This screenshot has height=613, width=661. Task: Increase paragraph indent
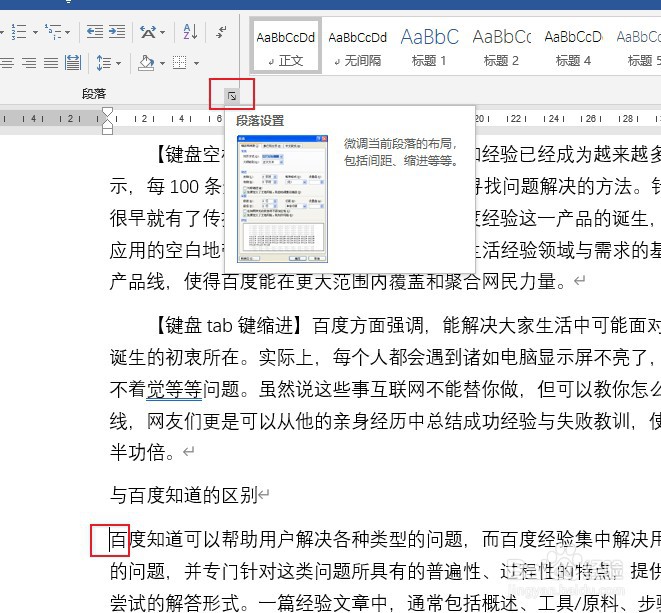coord(117,32)
